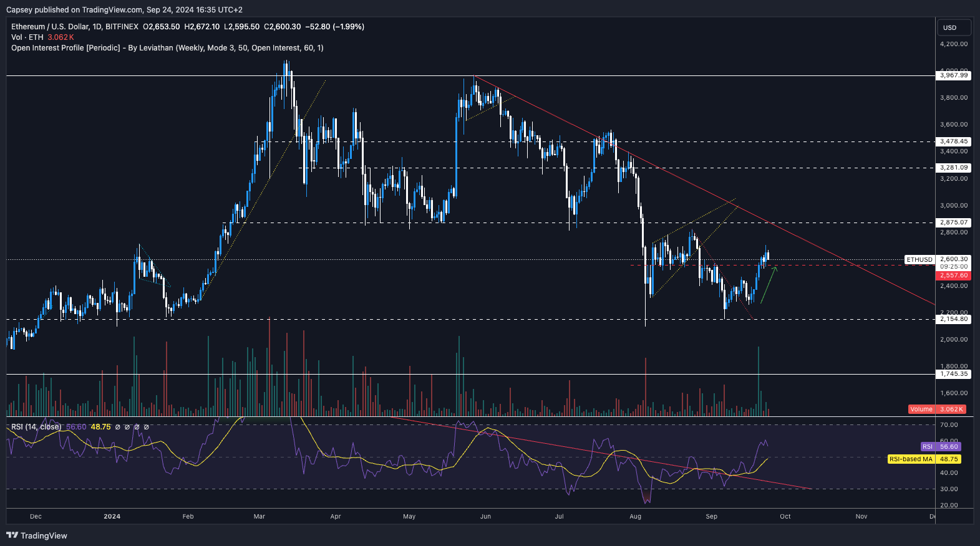Viewport: 980px width, 546px height.
Task: Click the 40.00 RSI axis tick
Action: pyautogui.click(x=949, y=473)
